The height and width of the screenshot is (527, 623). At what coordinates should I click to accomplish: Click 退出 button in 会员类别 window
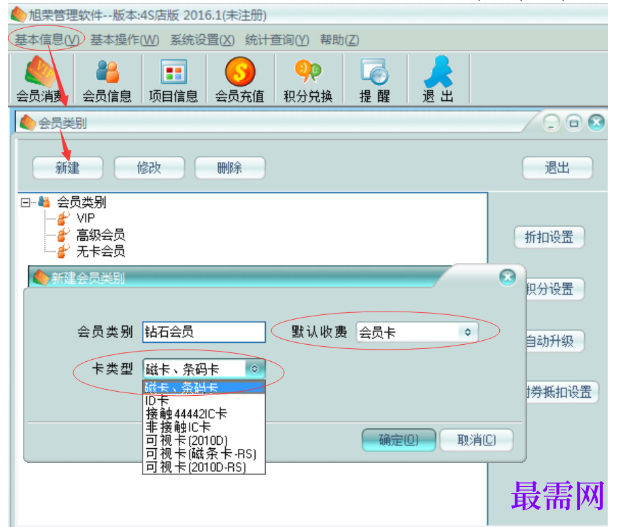pos(557,168)
